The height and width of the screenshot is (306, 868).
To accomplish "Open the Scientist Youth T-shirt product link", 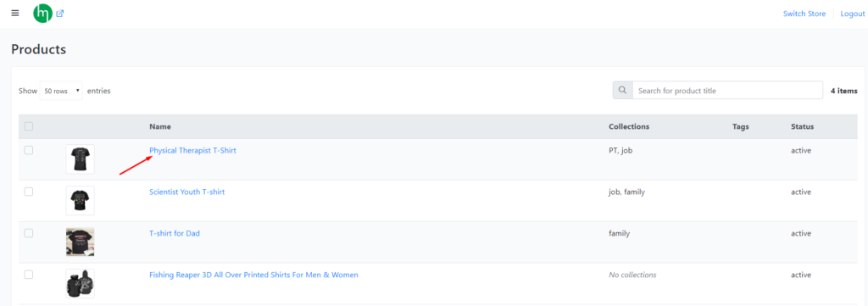I will 187,192.
